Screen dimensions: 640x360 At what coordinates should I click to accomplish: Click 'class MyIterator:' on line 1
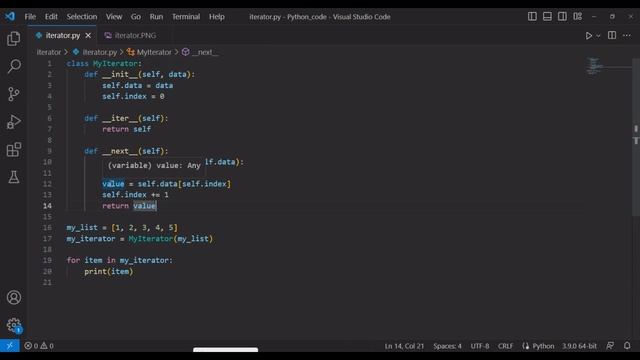(x=104, y=64)
